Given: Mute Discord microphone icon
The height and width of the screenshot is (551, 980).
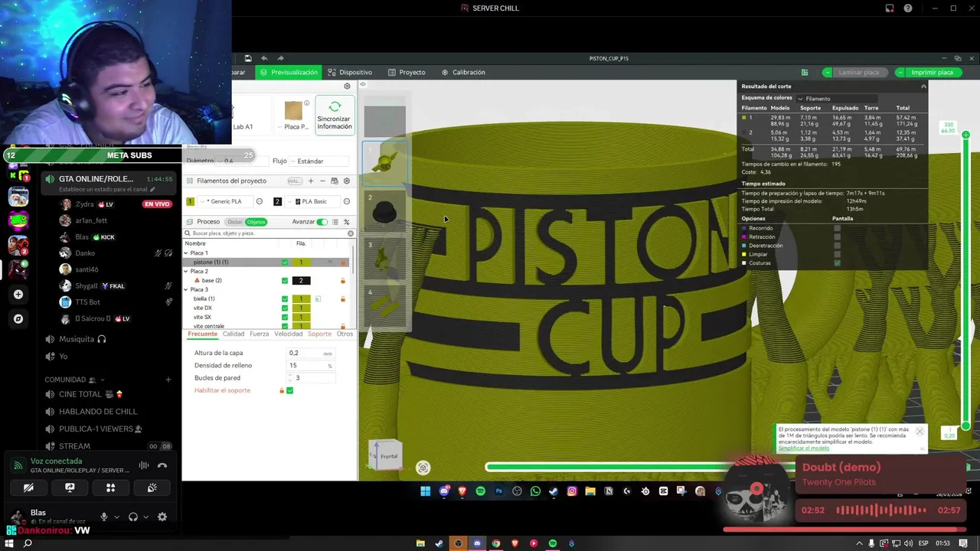Looking at the screenshot, I should (104, 517).
